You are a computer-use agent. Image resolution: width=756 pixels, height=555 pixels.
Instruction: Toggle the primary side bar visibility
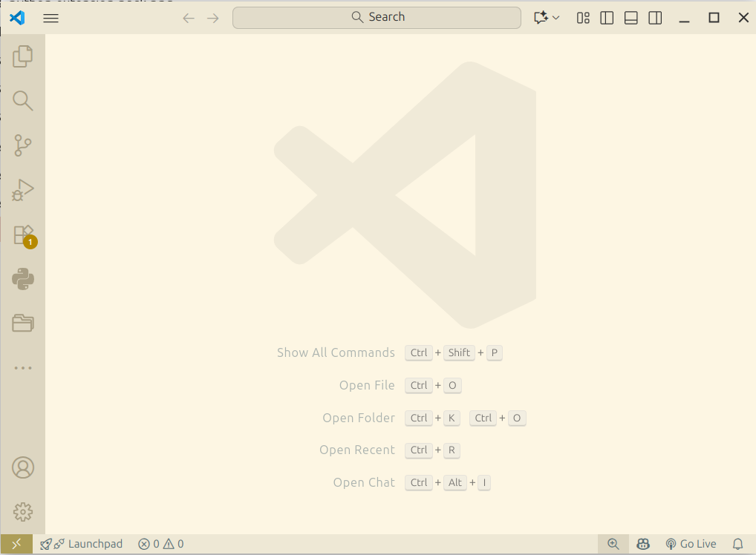pyautogui.click(x=607, y=18)
